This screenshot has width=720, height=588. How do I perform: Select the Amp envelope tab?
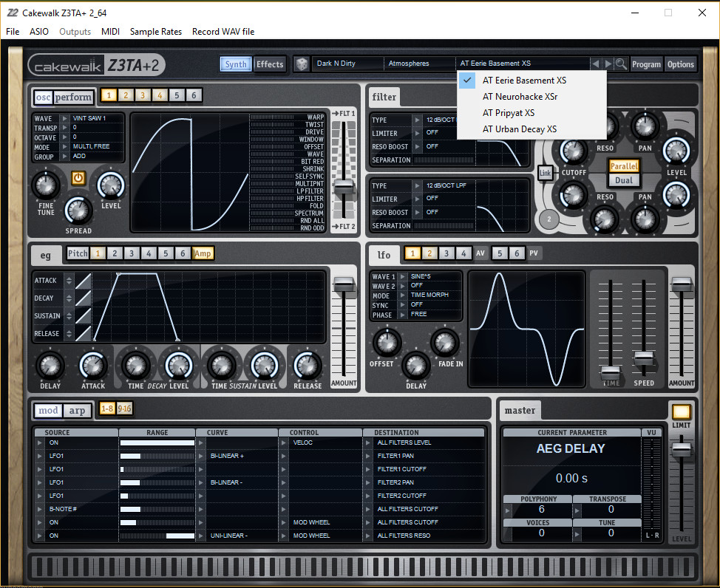(x=201, y=253)
